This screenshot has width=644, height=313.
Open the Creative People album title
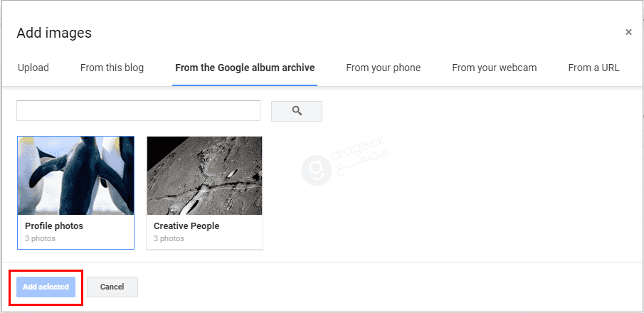coord(186,226)
